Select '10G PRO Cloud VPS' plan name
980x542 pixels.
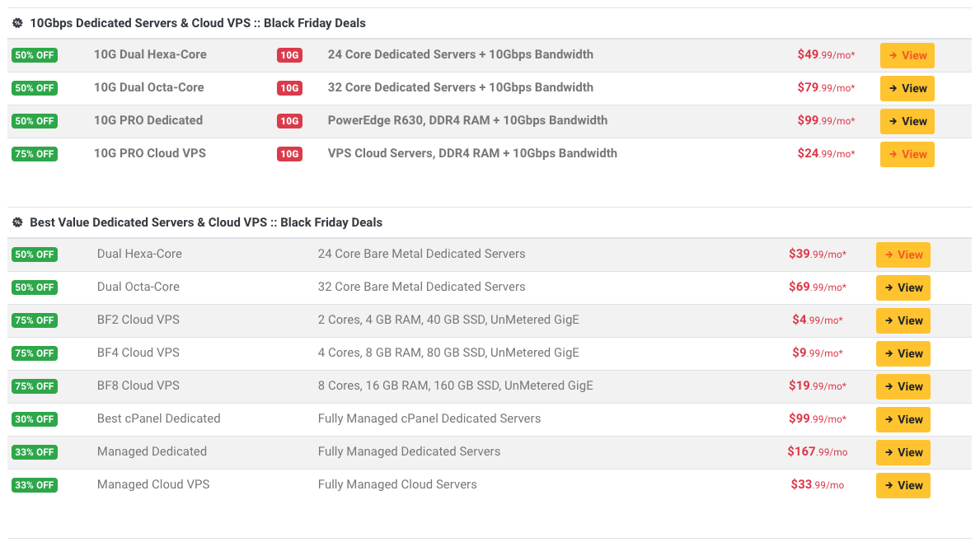pos(149,153)
